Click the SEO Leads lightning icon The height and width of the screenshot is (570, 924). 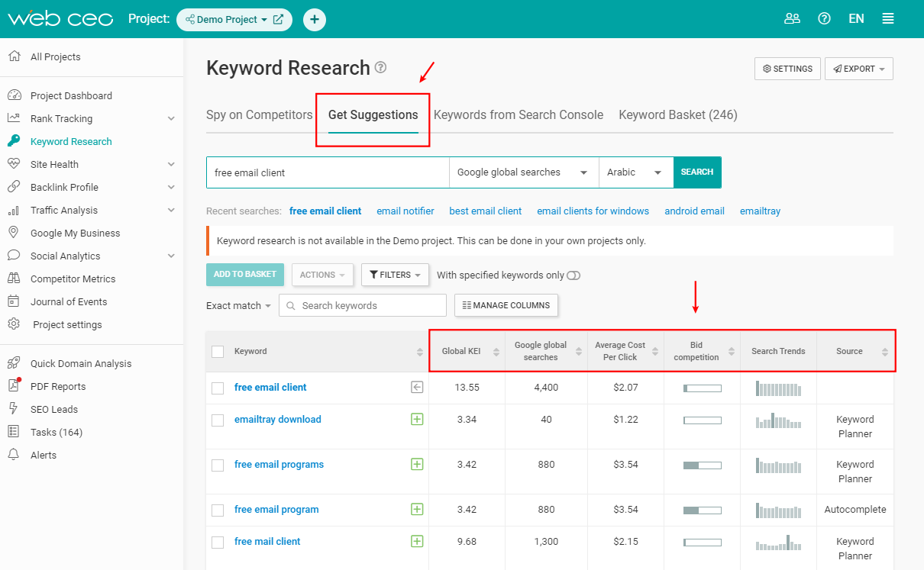tap(14, 409)
